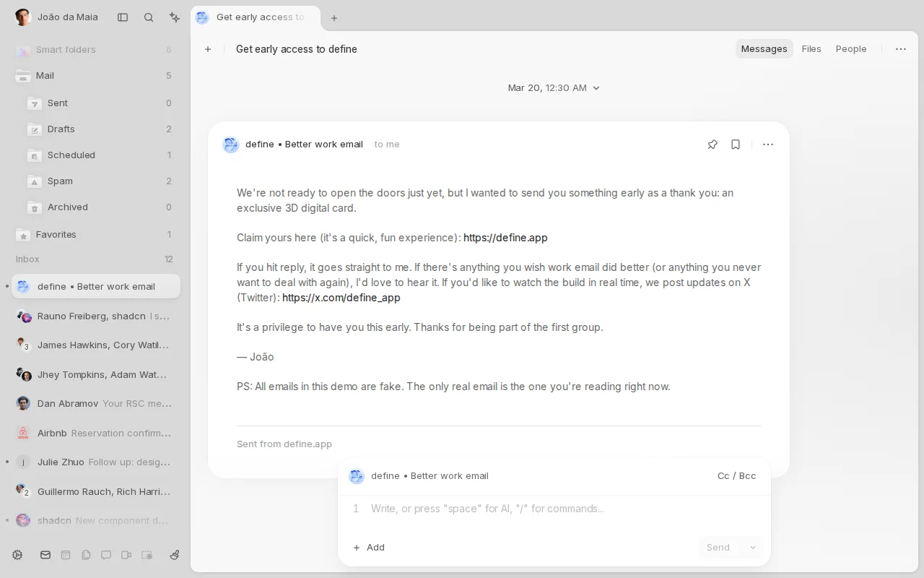Open a new tab with plus
The width and height of the screenshot is (924, 578).
coord(334,18)
